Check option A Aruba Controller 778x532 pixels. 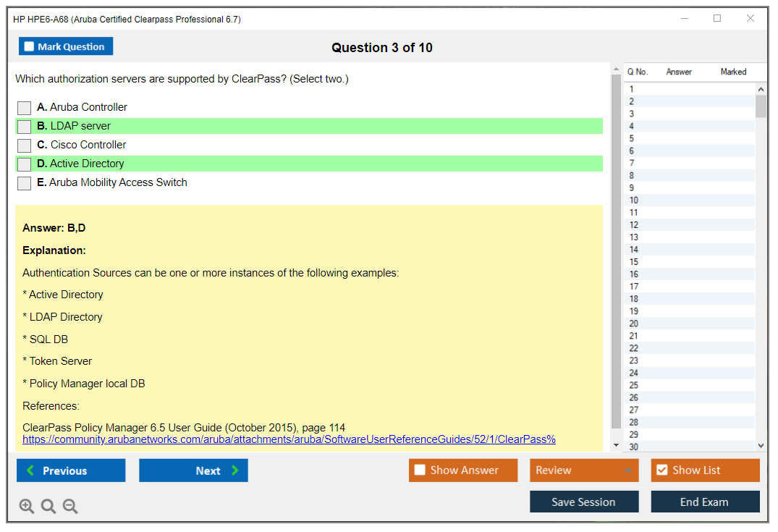[x=25, y=108]
